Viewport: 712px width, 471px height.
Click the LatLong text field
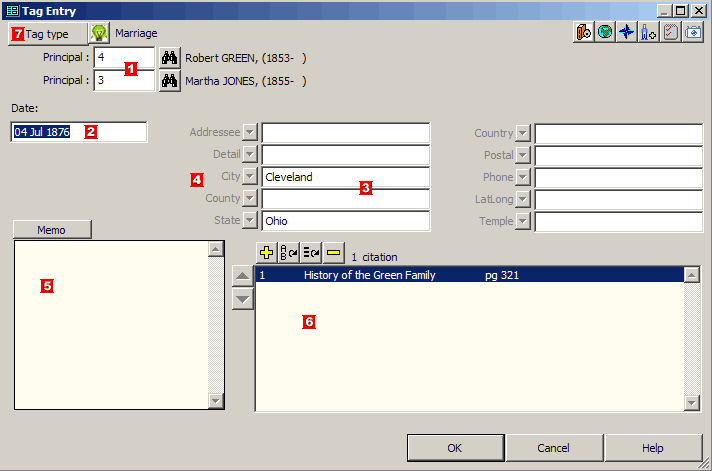click(618, 200)
